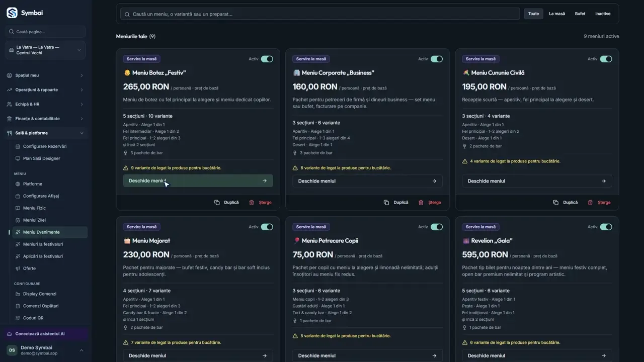Expand Echipă & HR section
The image size is (644, 362).
tap(45, 104)
